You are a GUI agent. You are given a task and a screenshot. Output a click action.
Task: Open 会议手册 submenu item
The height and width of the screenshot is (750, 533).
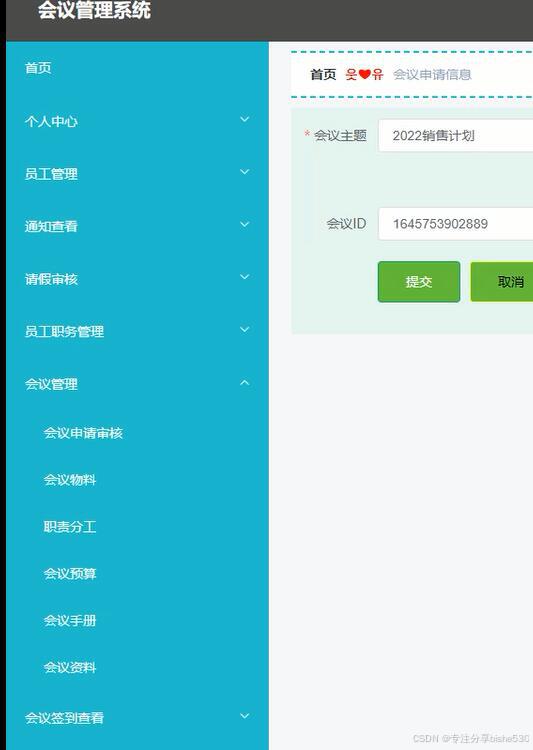(70, 620)
